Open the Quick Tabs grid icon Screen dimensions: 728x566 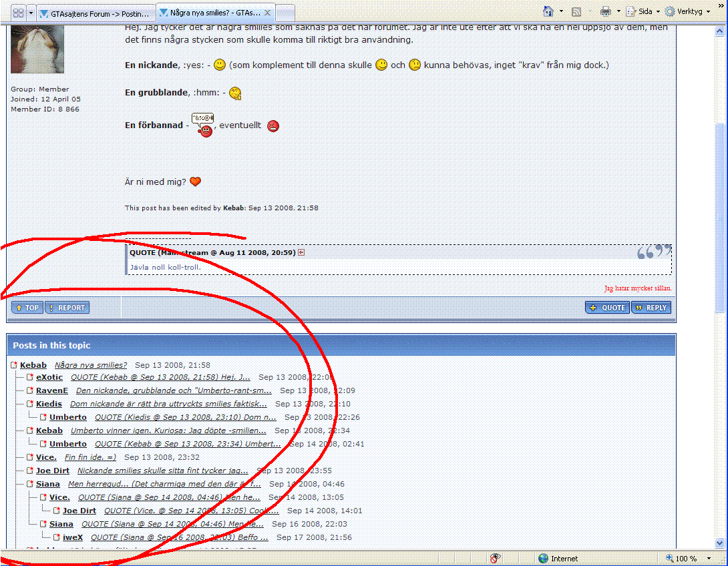click(x=18, y=13)
